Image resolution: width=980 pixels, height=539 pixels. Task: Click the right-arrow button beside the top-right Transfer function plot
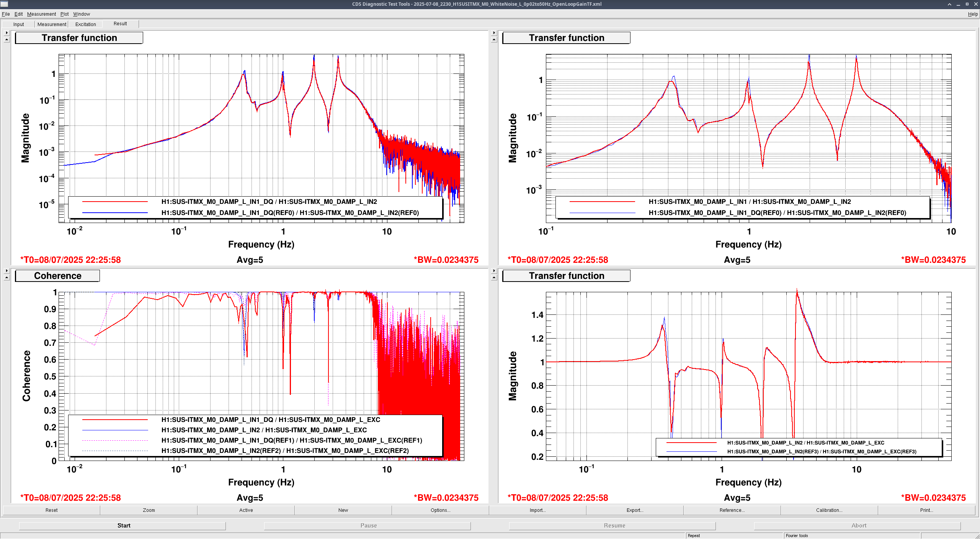coord(494,33)
